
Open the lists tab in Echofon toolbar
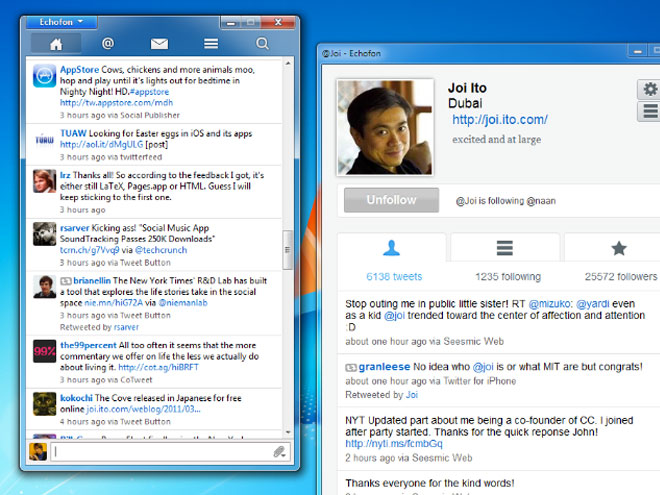(211, 43)
